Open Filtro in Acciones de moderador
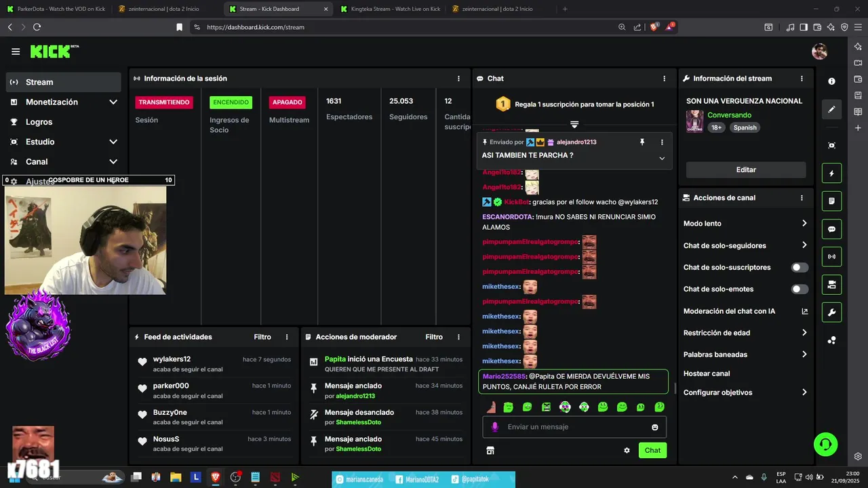868x488 pixels. tap(434, 337)
